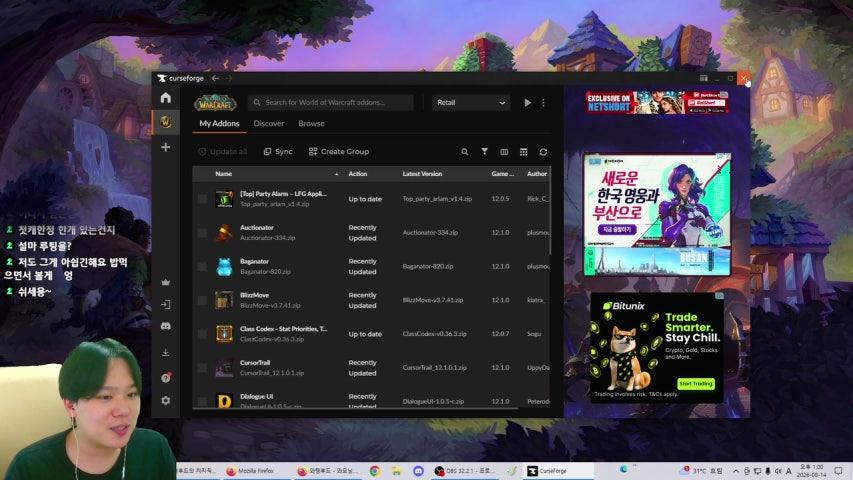
Task: Sort by the Action column header
Action: click(x=357, y=174)
